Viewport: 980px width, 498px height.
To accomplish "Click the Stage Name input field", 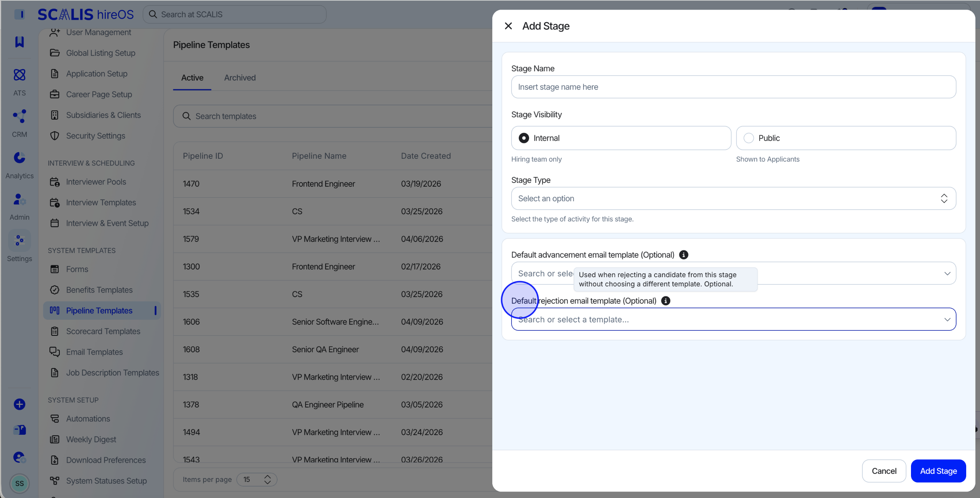I will (733, 87).
